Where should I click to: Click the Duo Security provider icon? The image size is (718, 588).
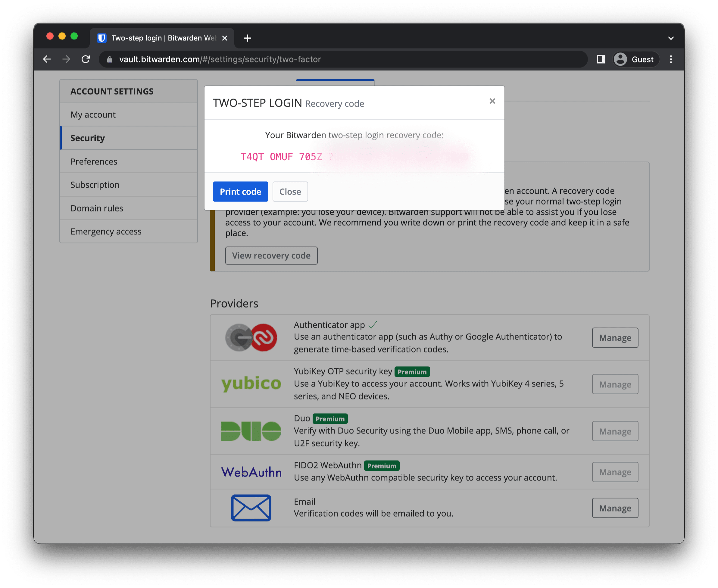click(x=251, y=429)
